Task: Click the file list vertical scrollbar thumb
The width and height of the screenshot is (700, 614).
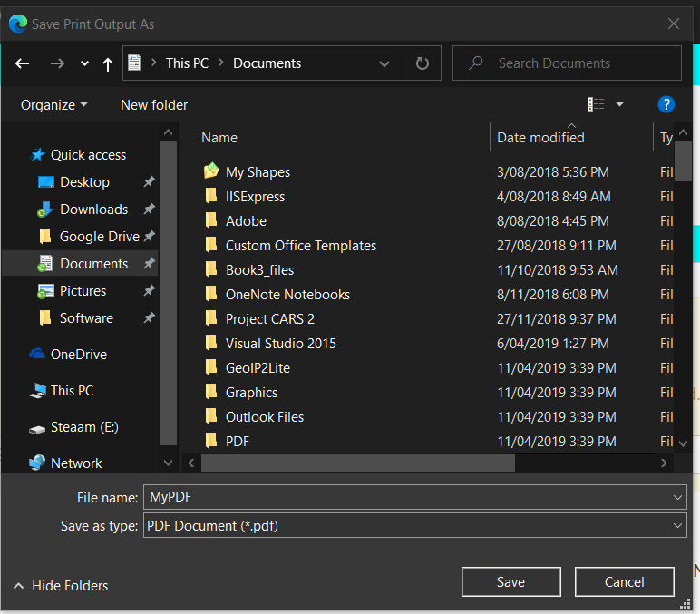Action: click(683, 161)
